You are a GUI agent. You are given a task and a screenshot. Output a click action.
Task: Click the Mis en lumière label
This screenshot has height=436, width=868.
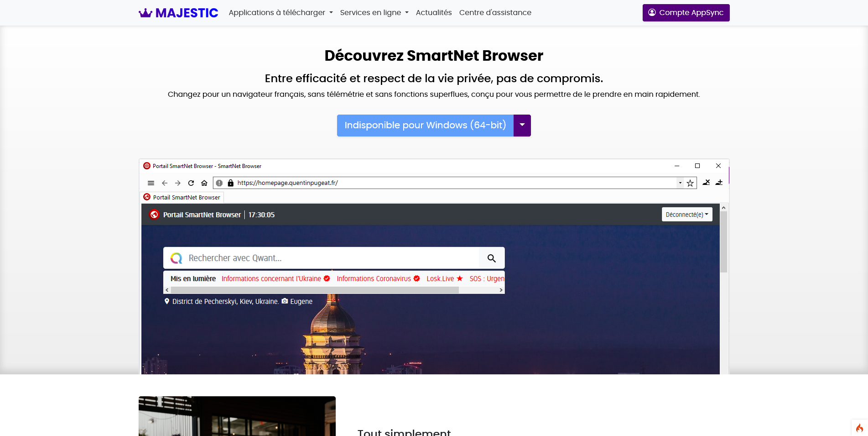click(193, 279)
